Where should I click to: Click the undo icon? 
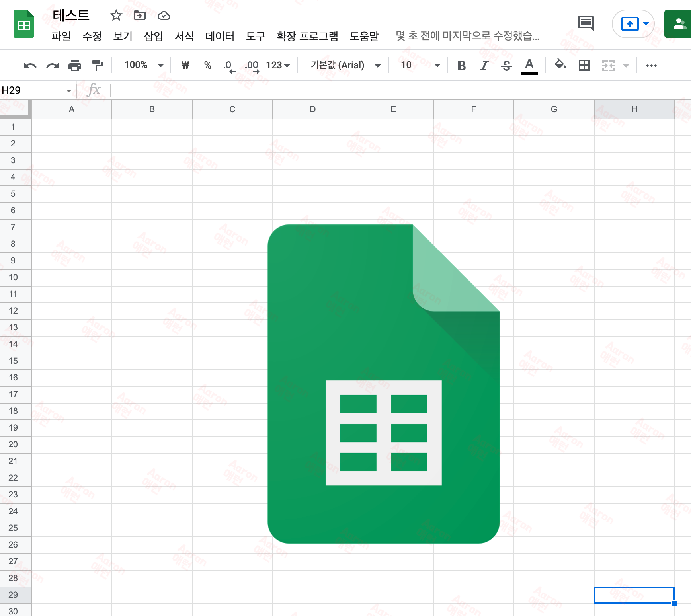click(30, 65)
